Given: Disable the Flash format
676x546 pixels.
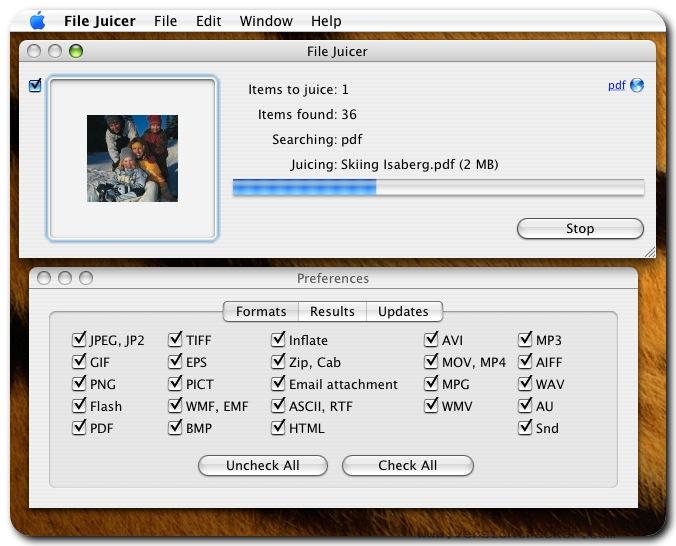Looking at the screenshot, I should [79, 405].
